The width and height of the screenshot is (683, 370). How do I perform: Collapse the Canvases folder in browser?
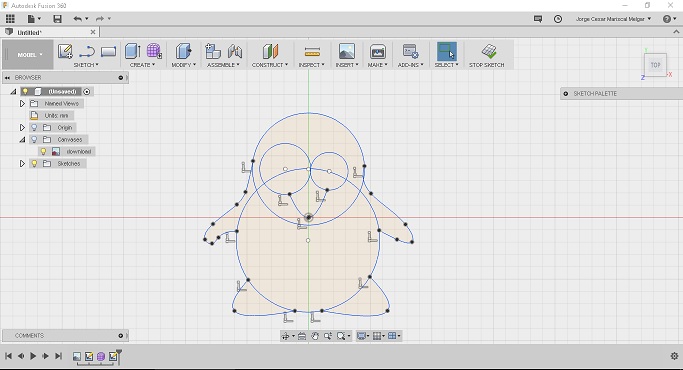click(22, 139)
